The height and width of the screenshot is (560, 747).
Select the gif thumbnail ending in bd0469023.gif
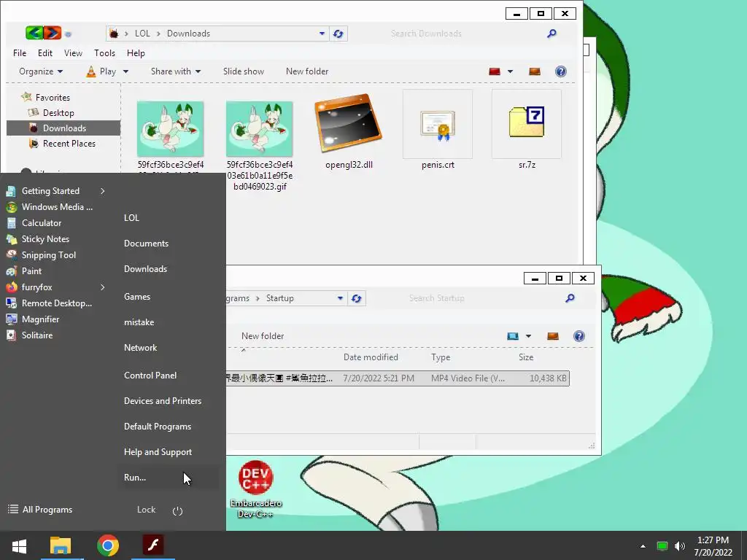259,128
